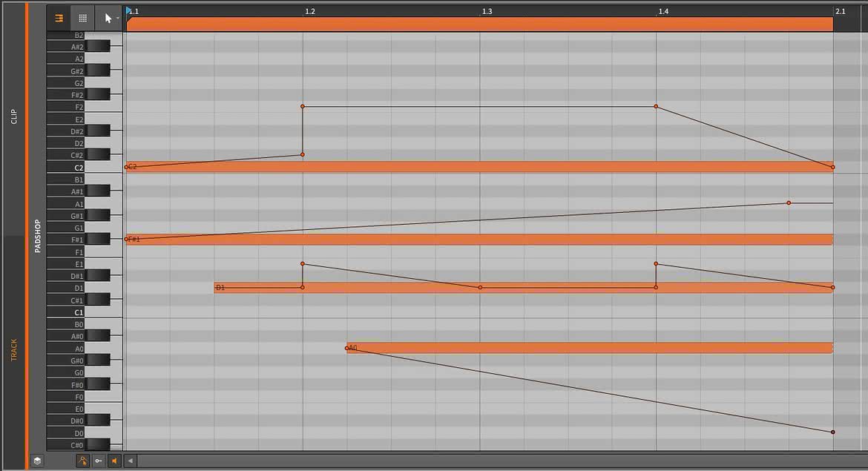This screenshot has width=868, height=471.
Task: Select pitch curve point at F2 on beat 1.4
Action: coord(656,106)
